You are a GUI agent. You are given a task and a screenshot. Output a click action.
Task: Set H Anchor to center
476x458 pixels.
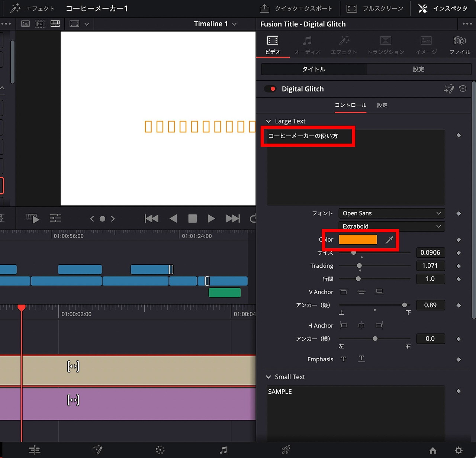pyautogui.click(x=361, y=326)
